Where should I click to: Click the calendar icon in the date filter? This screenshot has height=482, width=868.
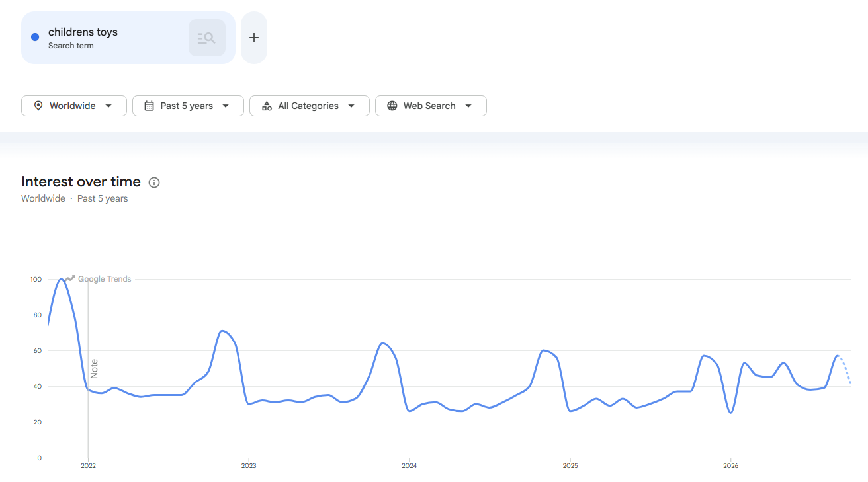[149, 106]
